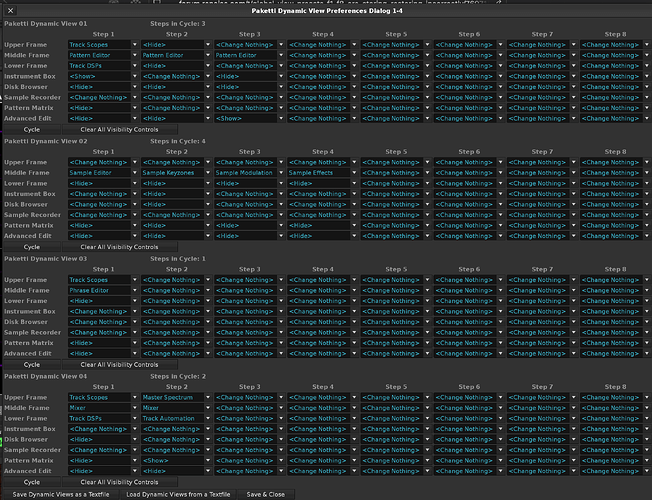The height and width of the screenshot is (500, 652).
Task: Clear All Visibility Controls for View 04
Action: [x=119, y=482]
